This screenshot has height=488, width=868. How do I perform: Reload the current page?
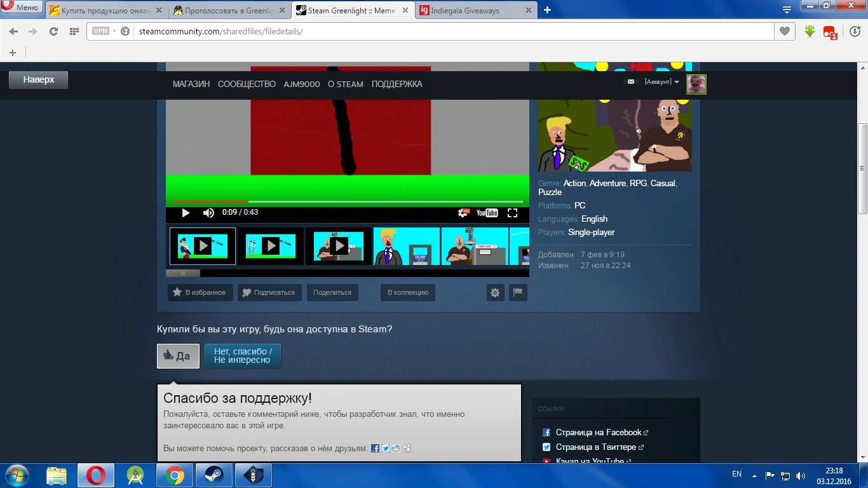[53, 31]
